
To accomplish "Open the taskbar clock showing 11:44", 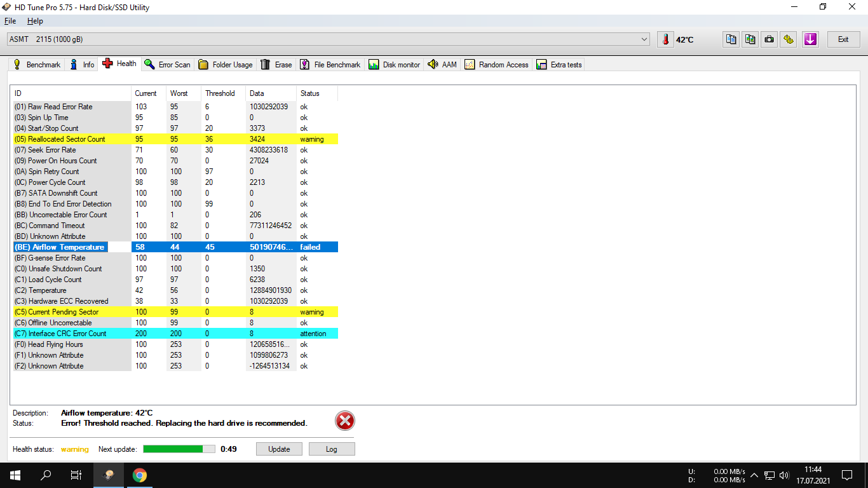I will click(813, 475).
